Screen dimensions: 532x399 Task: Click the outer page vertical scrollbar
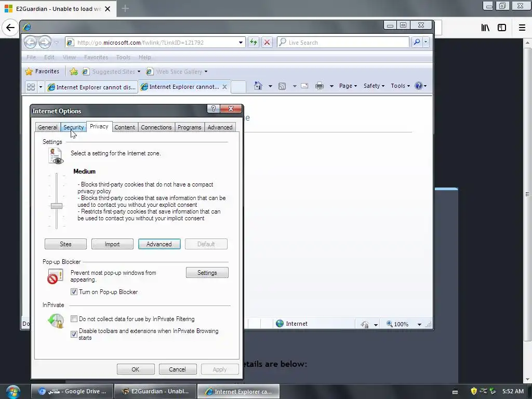[527, 195]
